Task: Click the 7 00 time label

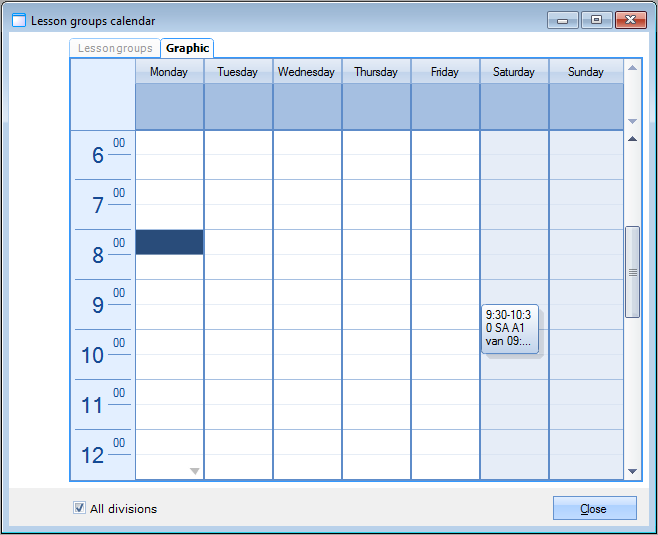Action: pyautogui.click(x=103, y=205)
